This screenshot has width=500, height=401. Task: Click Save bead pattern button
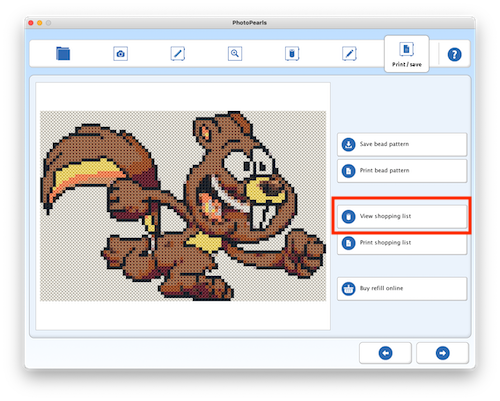(x=402, y=144)
